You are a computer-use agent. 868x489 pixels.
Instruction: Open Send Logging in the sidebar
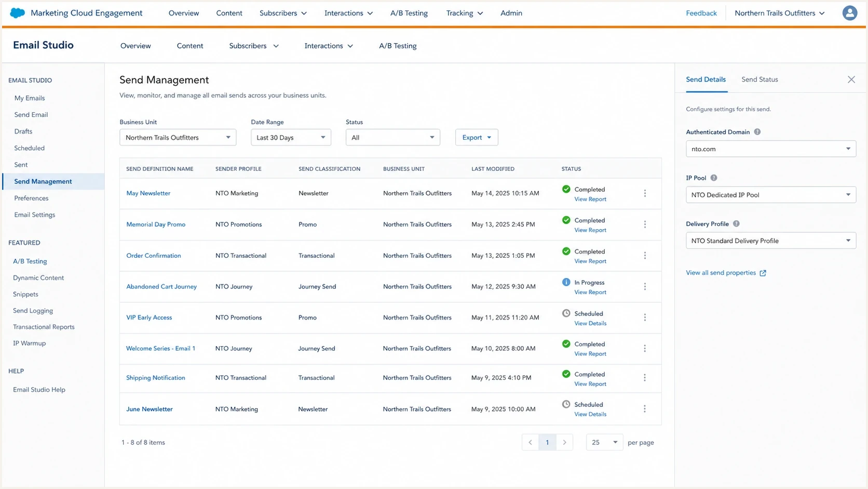(33, 311)
